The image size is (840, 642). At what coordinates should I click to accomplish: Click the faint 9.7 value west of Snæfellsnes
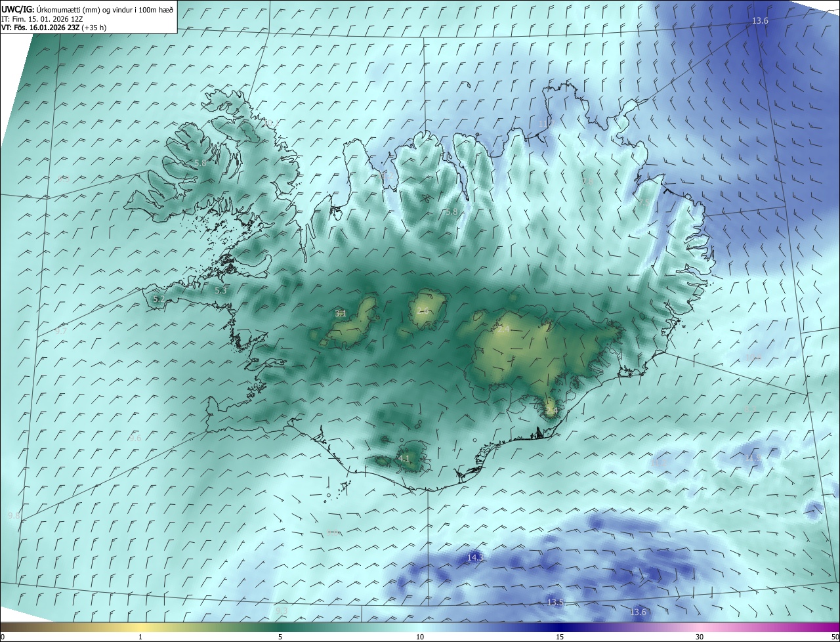point(61,331)
